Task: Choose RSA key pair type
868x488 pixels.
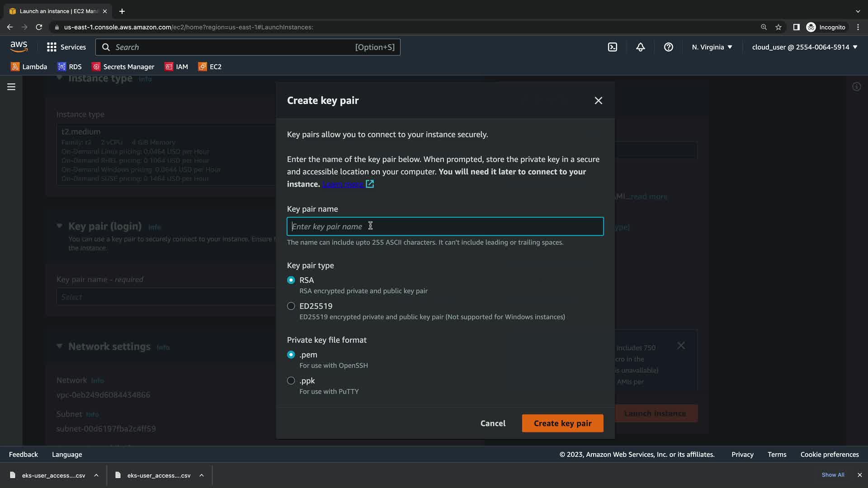Action: pos(291,280)
